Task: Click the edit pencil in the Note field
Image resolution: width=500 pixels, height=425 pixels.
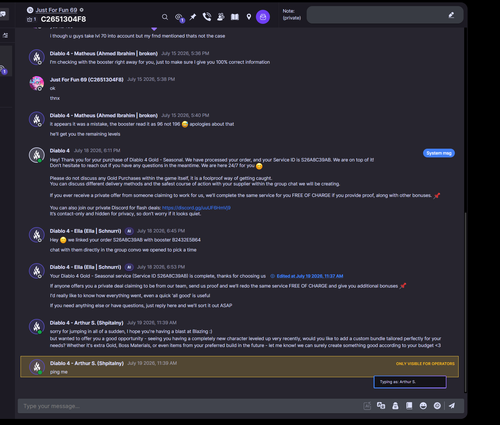Action: [451, 15]
